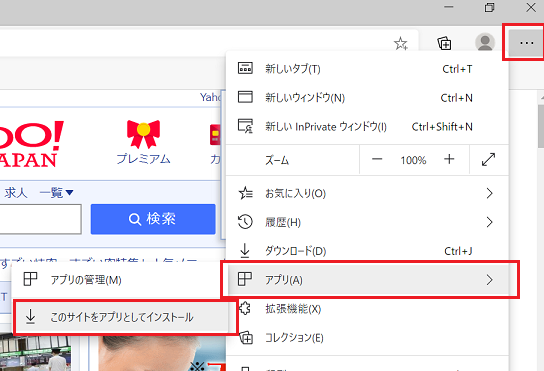Expand the 履歴 chevron arrow
This screenshot has width=544, height=371.
pos(490,222)
